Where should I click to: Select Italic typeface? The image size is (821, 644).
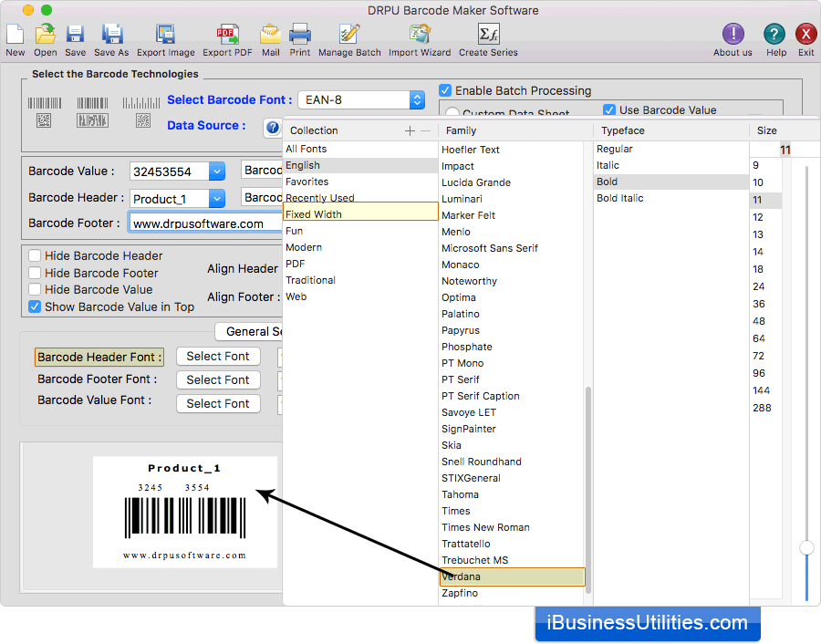pyautogui.click(x=671, y=165)
